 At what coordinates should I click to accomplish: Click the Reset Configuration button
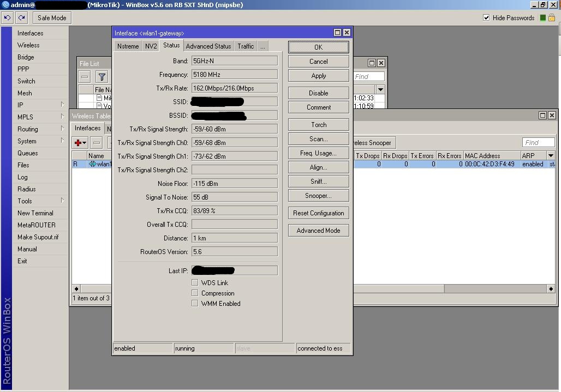(318, 213)
